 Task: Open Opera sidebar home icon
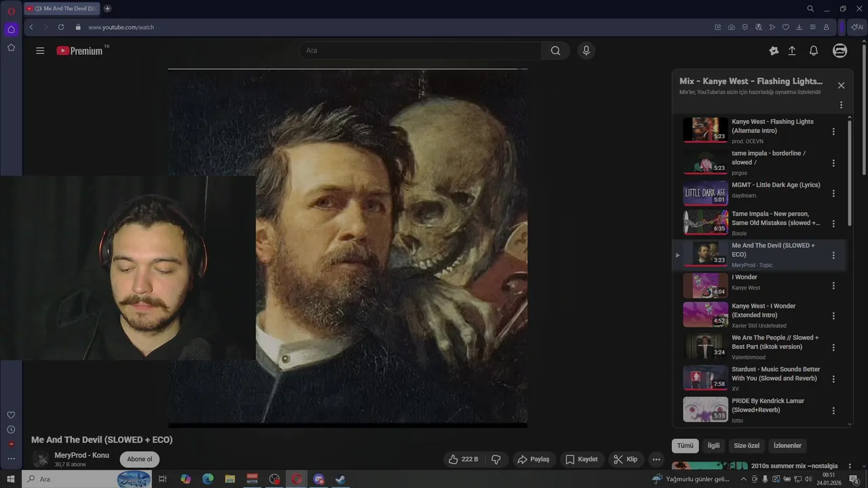11,29
